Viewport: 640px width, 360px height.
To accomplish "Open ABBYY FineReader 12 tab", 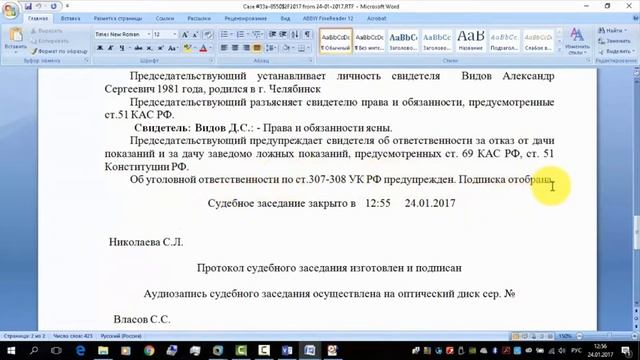I will coord(328,18).
